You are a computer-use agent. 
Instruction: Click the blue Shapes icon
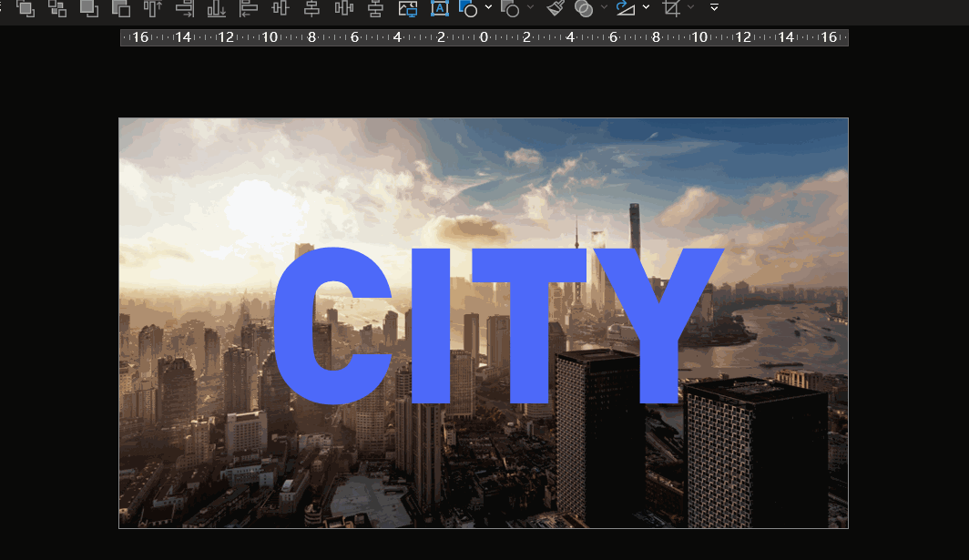click(468, 8)
